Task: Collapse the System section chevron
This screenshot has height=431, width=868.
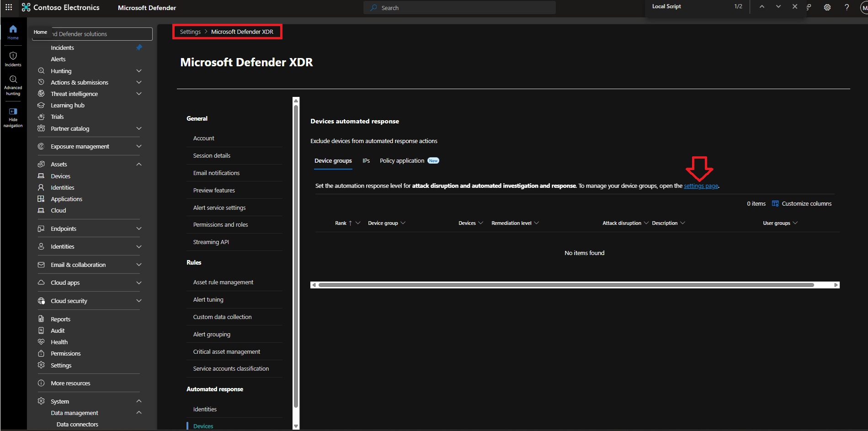Action: [x=139, y=401]
